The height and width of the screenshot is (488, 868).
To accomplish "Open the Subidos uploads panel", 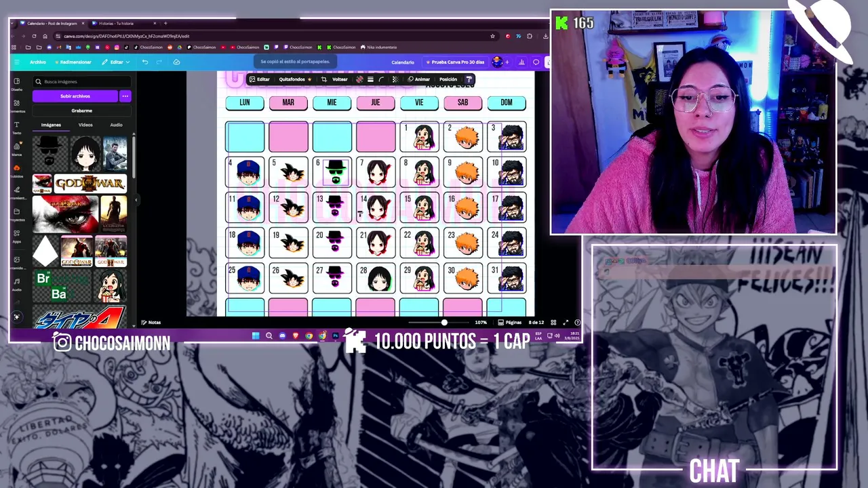I will (x=16, y=170).
